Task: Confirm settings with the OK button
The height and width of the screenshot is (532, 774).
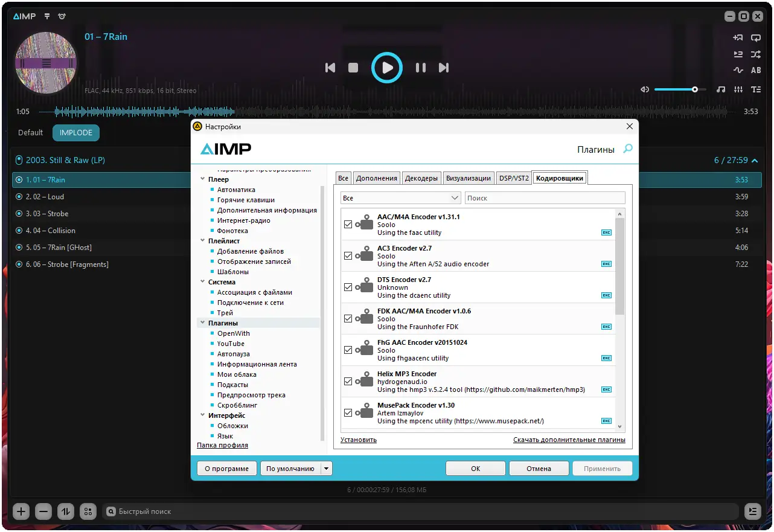Action: pos(476,469)
